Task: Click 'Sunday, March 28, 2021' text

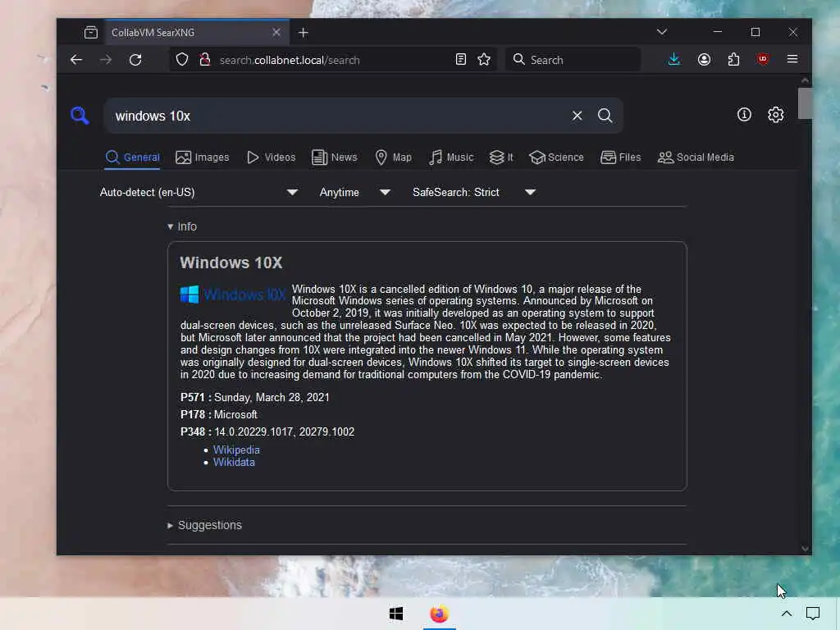Action: [x=272, y=398]
